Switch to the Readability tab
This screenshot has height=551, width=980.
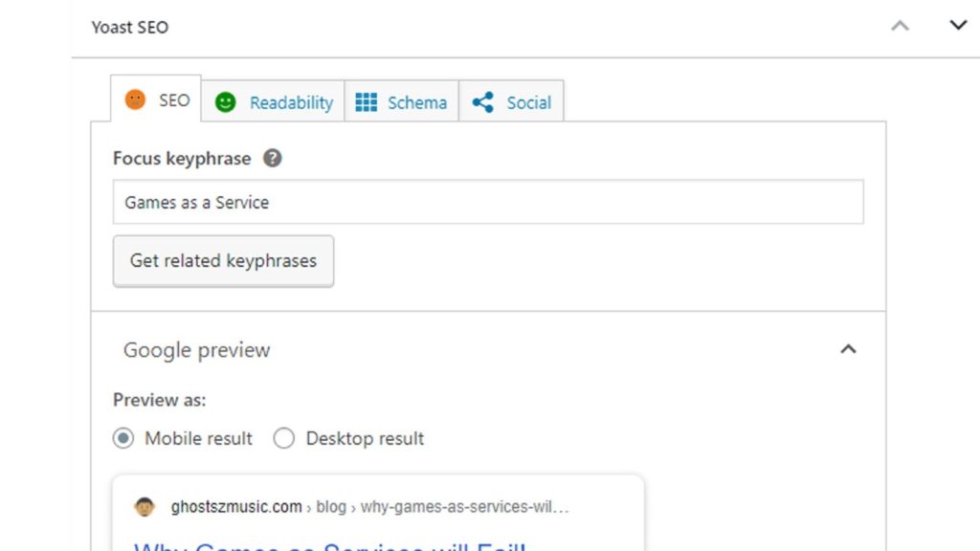pyautogui.click(x=273, y=101)
